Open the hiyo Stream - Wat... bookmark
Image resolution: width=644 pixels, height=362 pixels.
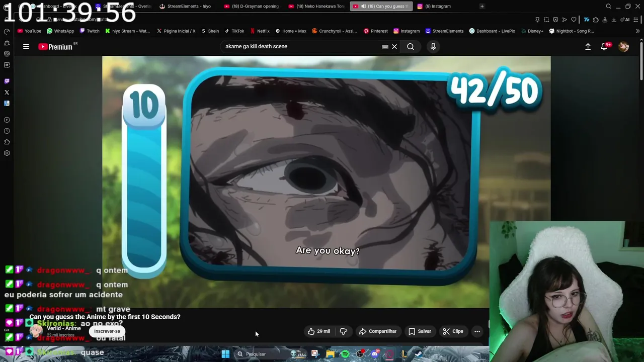[127, 31]
